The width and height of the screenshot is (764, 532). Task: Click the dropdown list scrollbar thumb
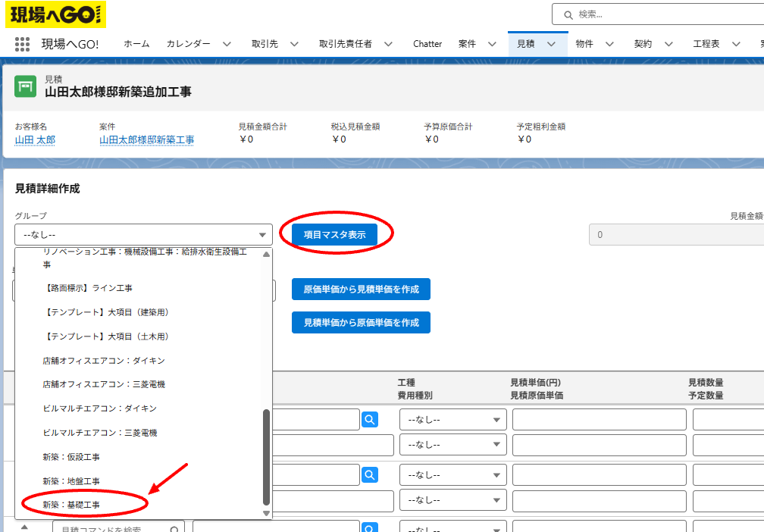click(x=266, y=458)
